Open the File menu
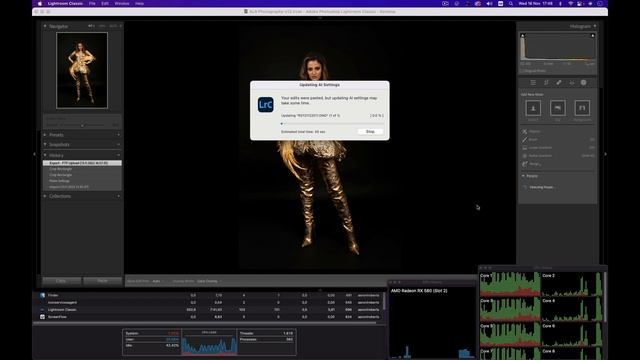 [x=92, y=3]
